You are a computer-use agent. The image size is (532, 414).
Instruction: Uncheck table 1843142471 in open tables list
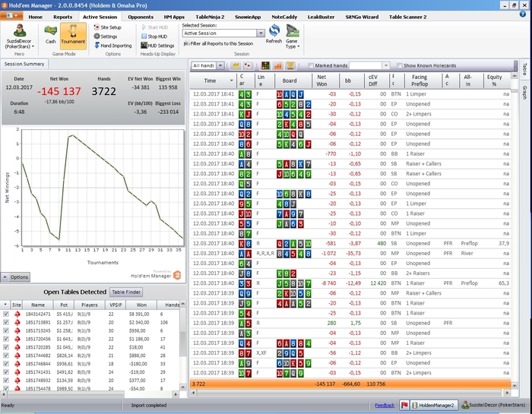(x=7, y=313)
